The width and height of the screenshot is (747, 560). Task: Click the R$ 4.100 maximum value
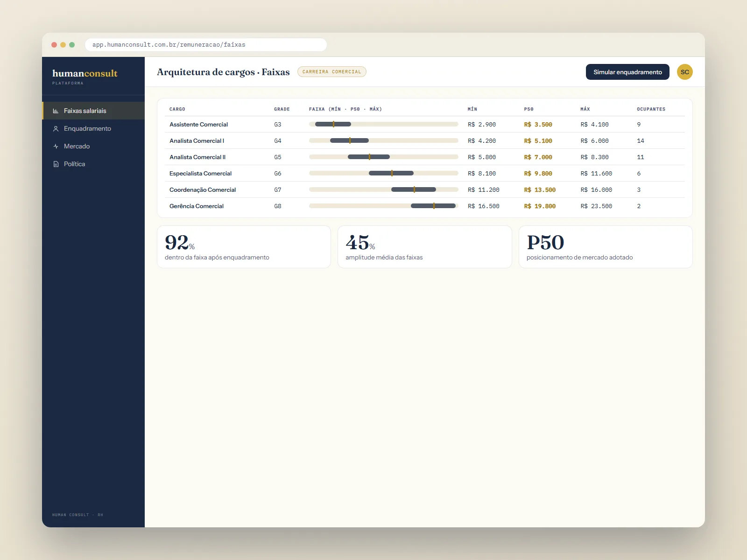594,125
